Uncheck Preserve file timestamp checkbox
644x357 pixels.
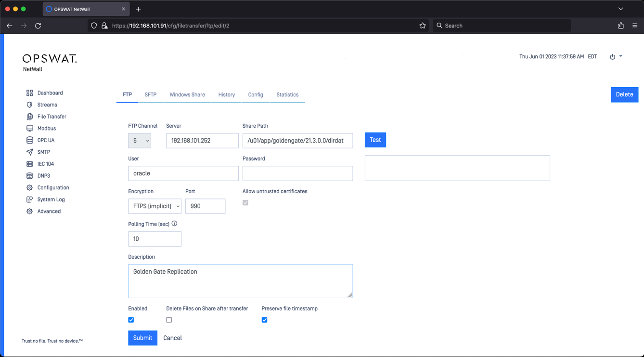coord(264,320)
